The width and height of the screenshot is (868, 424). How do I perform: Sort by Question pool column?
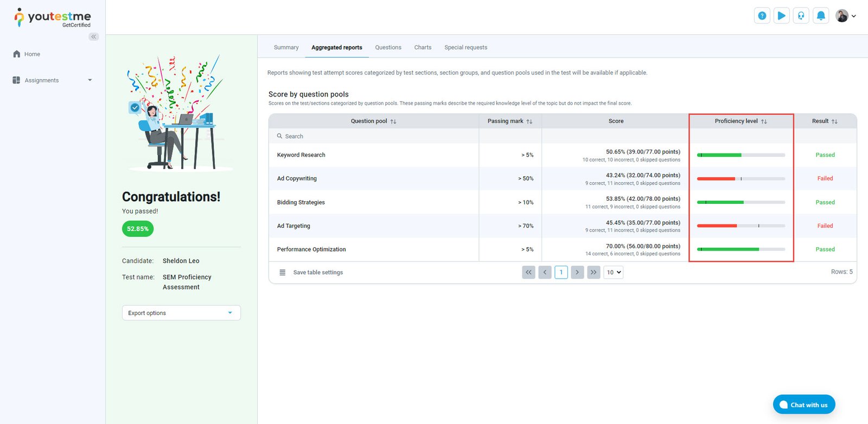point(393,121)
